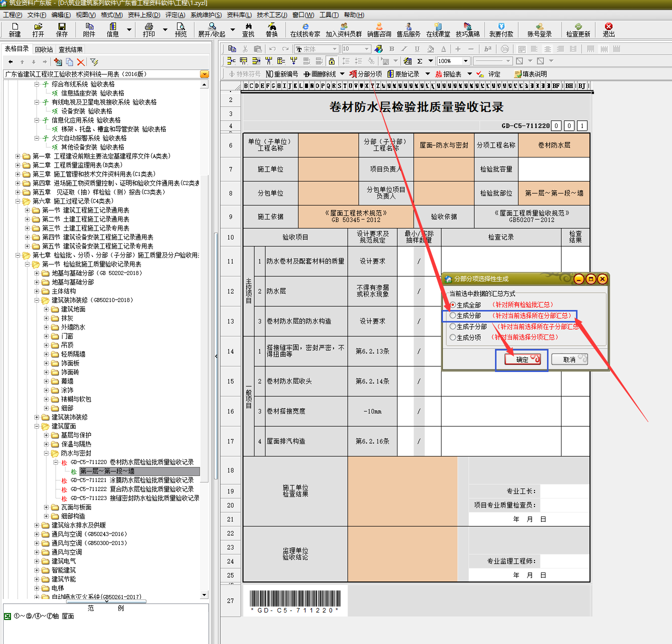Click the 取消 button in the dialog

[569, 359]
